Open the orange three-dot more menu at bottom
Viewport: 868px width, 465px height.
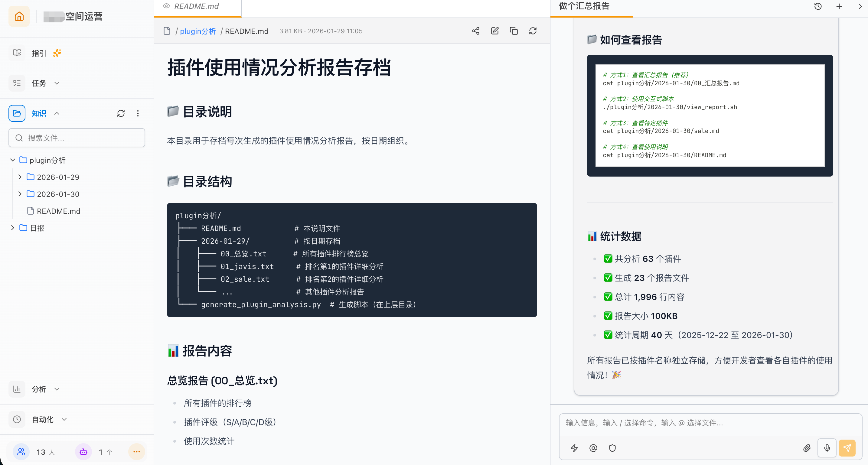(136, 452)
